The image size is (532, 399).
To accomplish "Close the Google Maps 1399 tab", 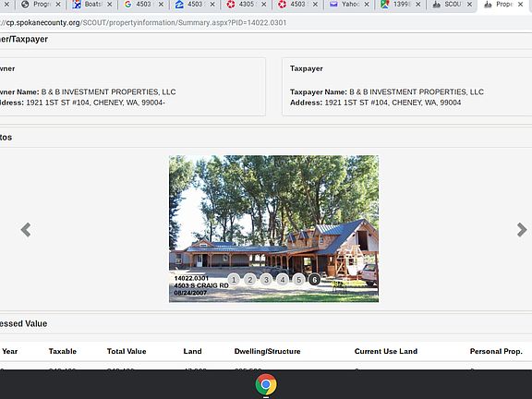I will click(x=418, y=5).
